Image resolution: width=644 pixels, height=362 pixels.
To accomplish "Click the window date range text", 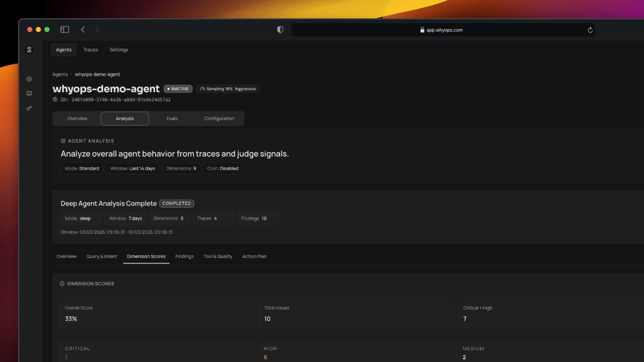I will tap(116, 232).
